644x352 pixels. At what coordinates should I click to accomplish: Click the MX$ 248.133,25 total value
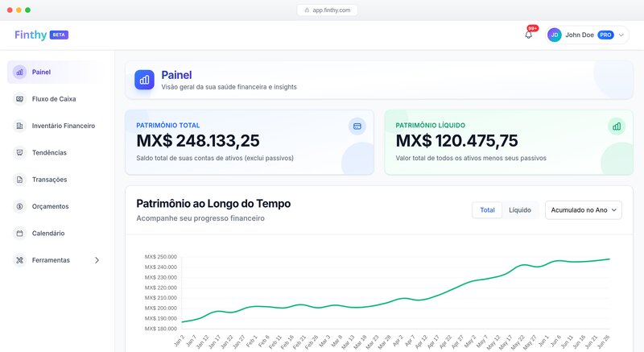tap(198, 141)
